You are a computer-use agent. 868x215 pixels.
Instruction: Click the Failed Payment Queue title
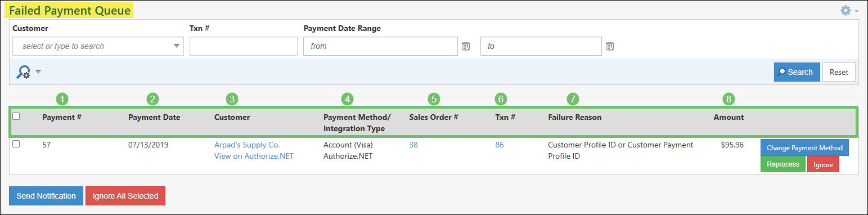pyautogui.click(x=70, y=10)
